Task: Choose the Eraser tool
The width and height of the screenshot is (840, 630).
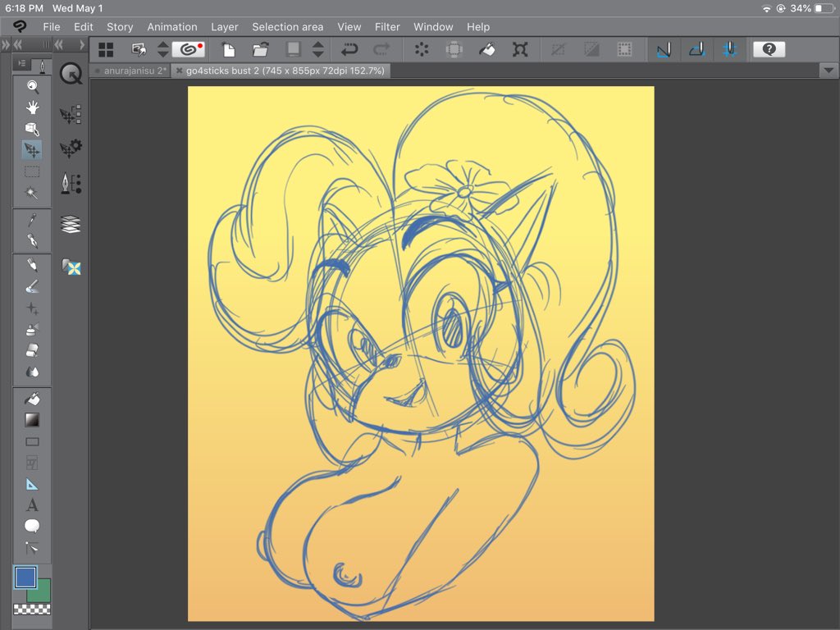Action: (32, 350)
